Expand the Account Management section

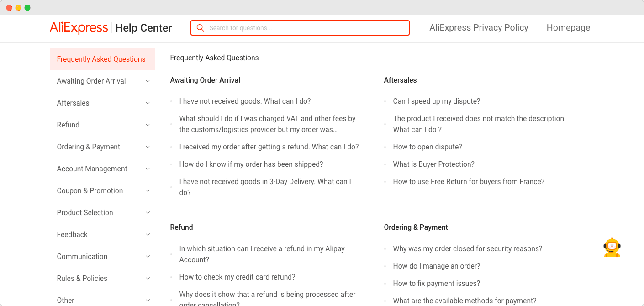pyautogui.click(x=148, y=169)
